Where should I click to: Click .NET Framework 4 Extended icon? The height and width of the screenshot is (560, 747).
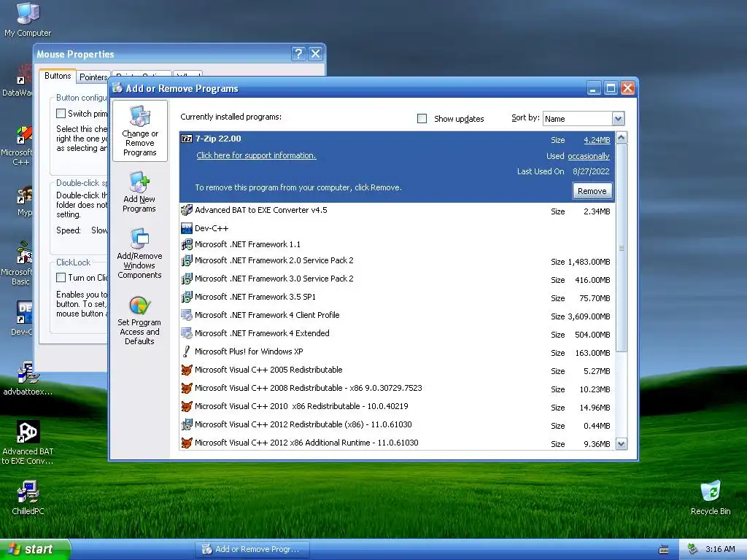(x=187, y=333)
